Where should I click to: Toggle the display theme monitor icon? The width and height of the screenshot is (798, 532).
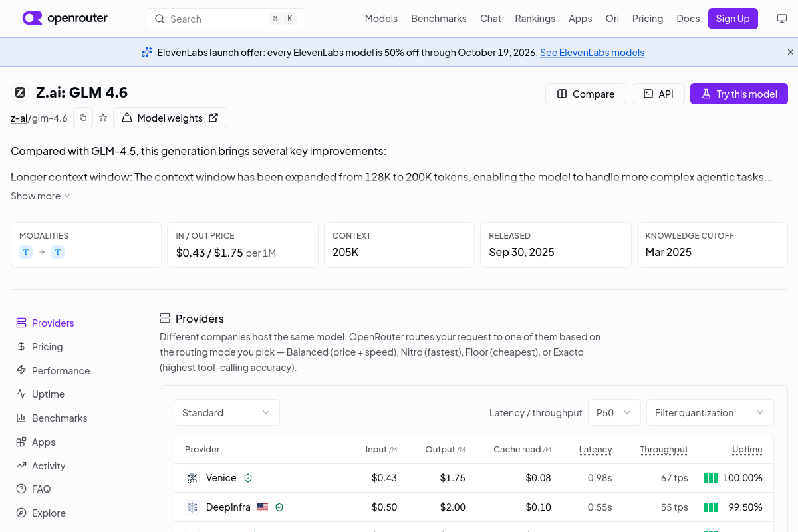pos(782,19)
